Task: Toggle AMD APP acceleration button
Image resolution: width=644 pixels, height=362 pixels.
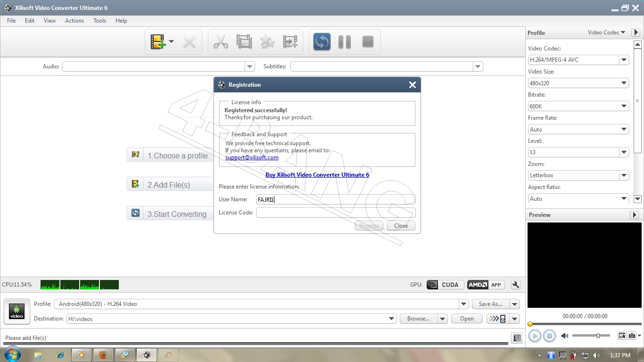Action: 486,285
